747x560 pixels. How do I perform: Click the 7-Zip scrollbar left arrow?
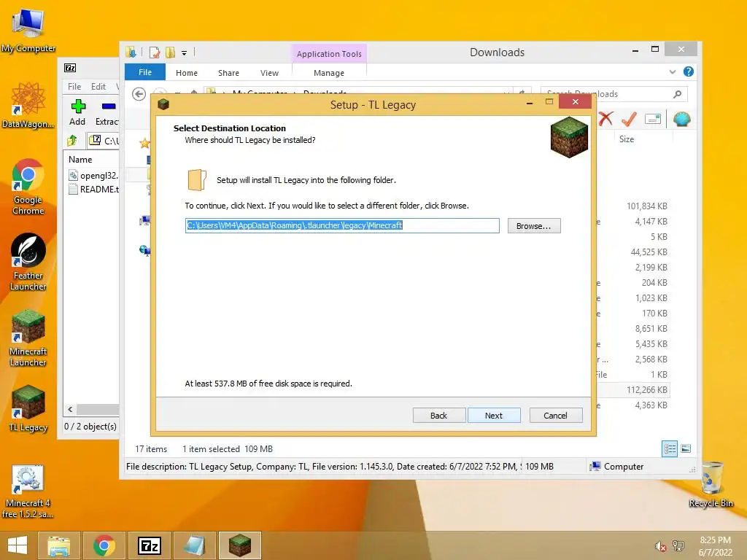point(70,409)
